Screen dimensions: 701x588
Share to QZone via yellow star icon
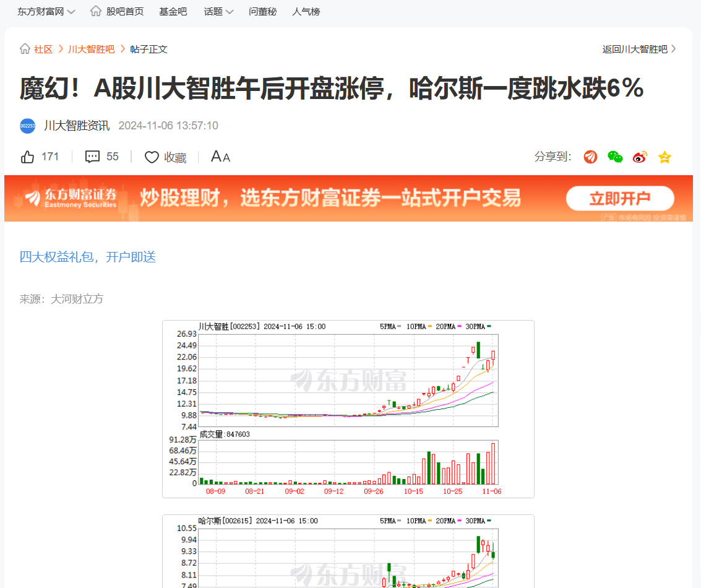[x=664, y=157]
